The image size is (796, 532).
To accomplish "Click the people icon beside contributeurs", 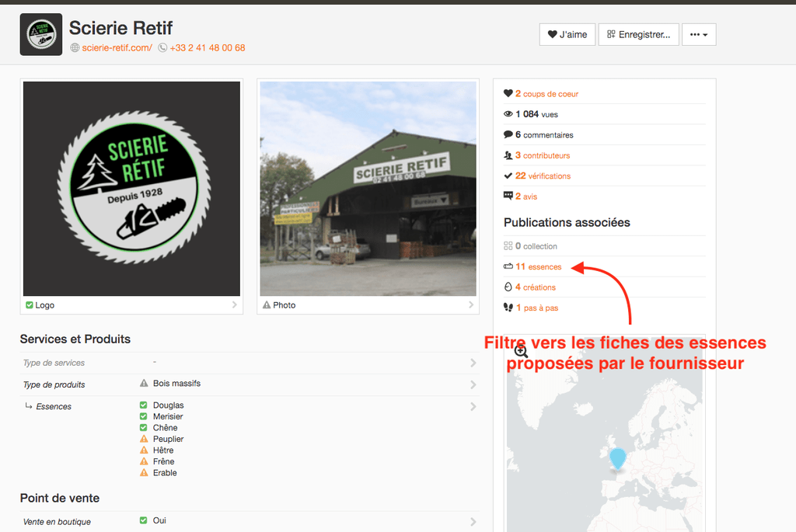I will coord(508,155).
